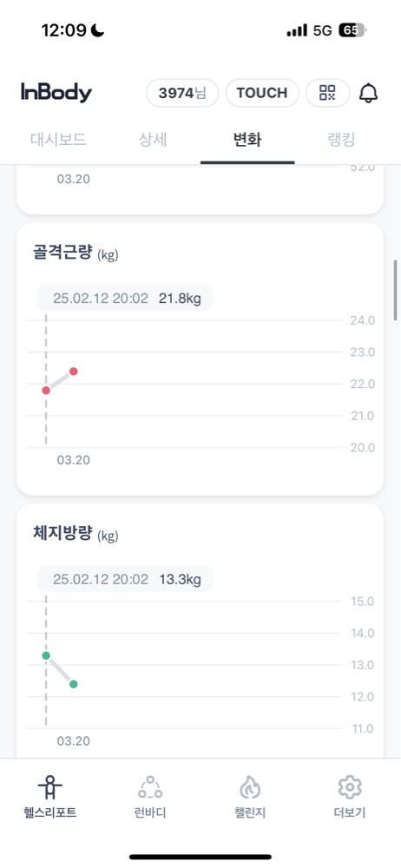Switch to the 대시보드 tab
The height and width of the screenshot is (868, 401).
point(58,140)
